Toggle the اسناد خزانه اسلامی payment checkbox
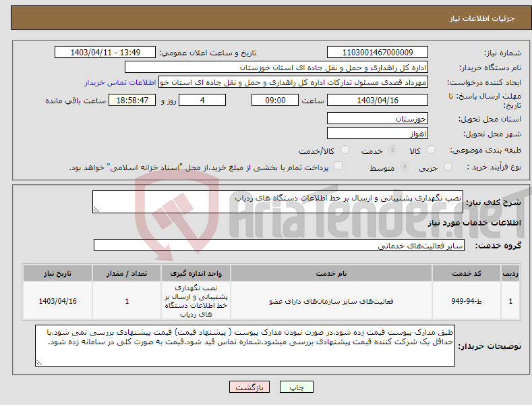The height and width of the screenshot is (405, 532). click(x=338, y=166)
